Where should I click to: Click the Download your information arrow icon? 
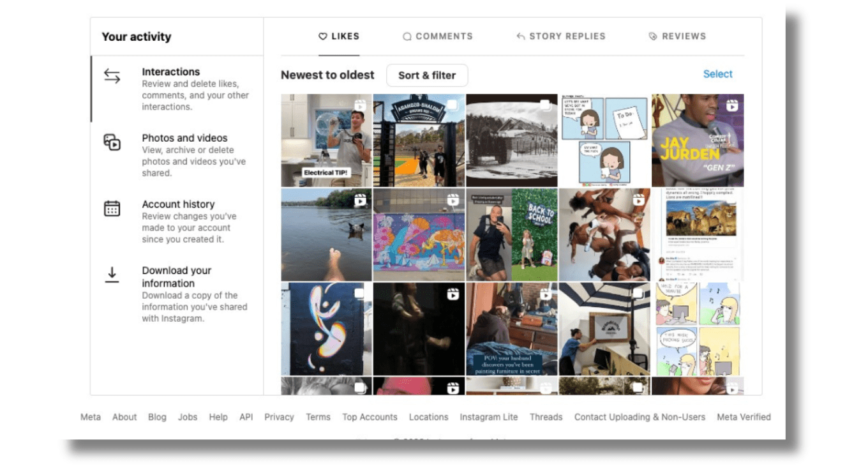point(112,275)
